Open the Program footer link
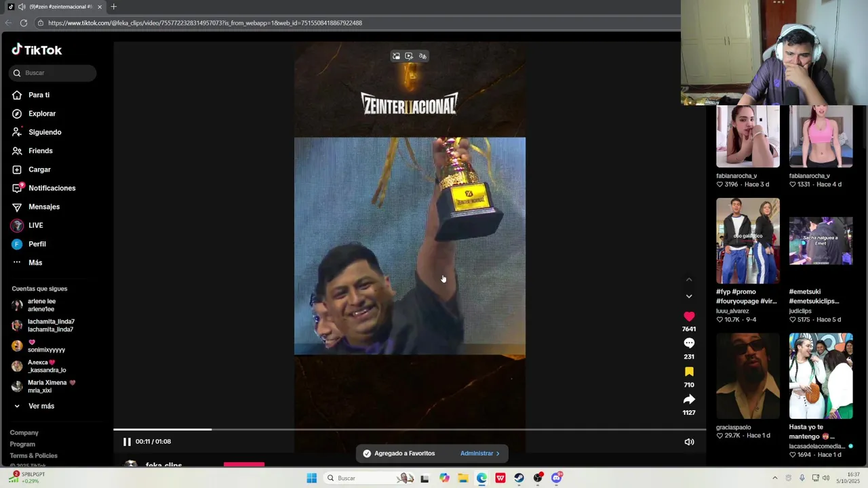This screenshot has width=868, height=488. [x=22, y=444]
